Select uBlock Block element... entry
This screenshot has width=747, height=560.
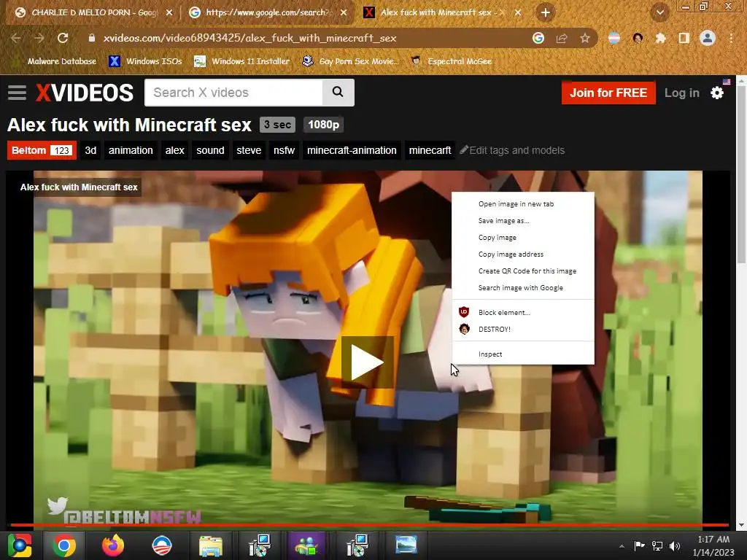tap(522, 312)
